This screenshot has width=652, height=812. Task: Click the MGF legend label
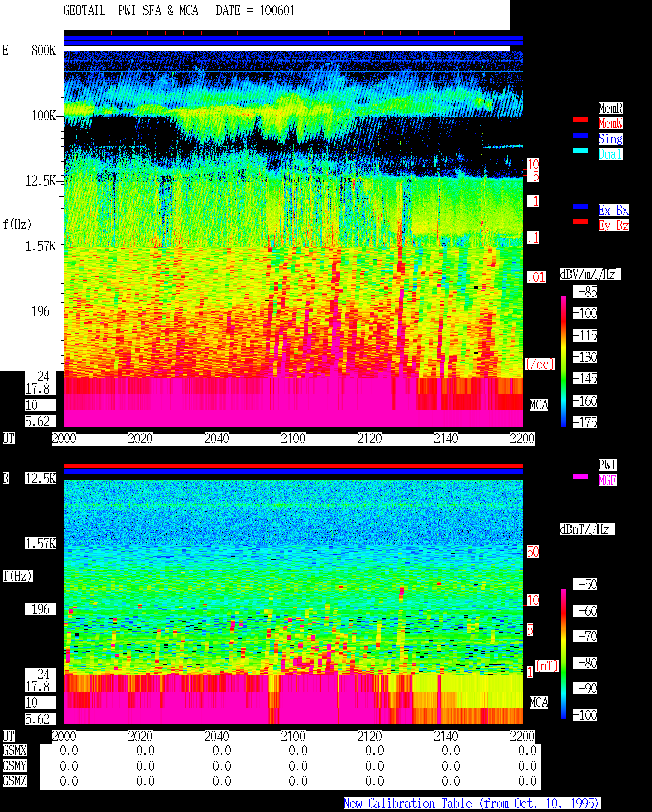[x=607, y=480]
